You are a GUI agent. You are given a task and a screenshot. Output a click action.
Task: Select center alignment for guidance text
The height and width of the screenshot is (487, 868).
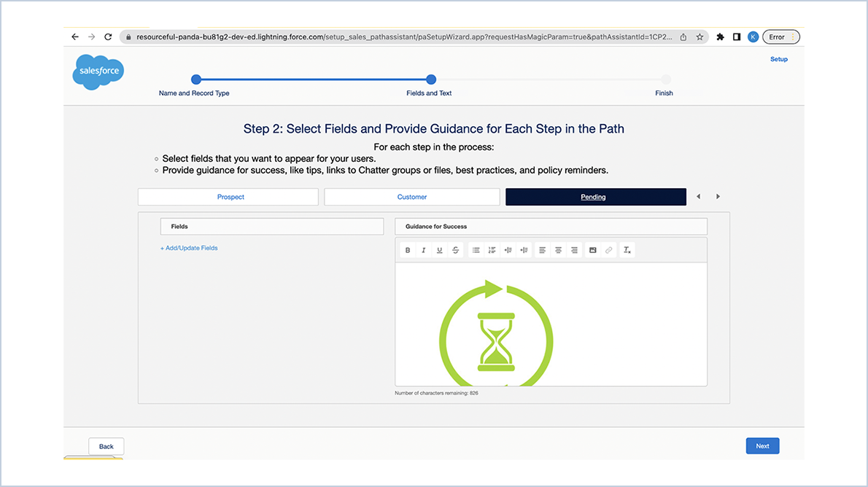[x=558, y=249]
